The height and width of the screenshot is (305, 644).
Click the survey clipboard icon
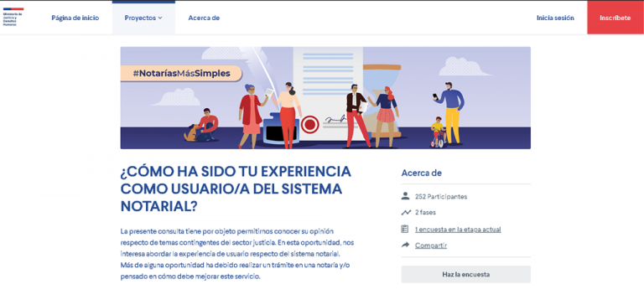tap(405, 229)
